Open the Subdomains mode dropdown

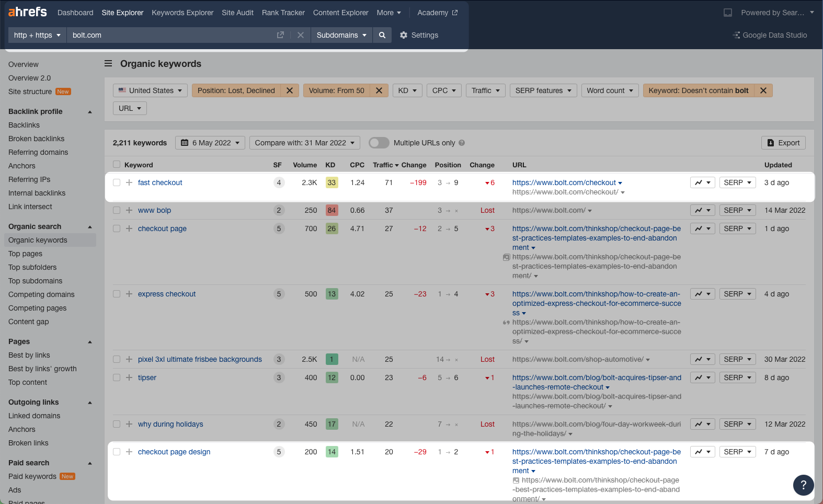(341, 35)
